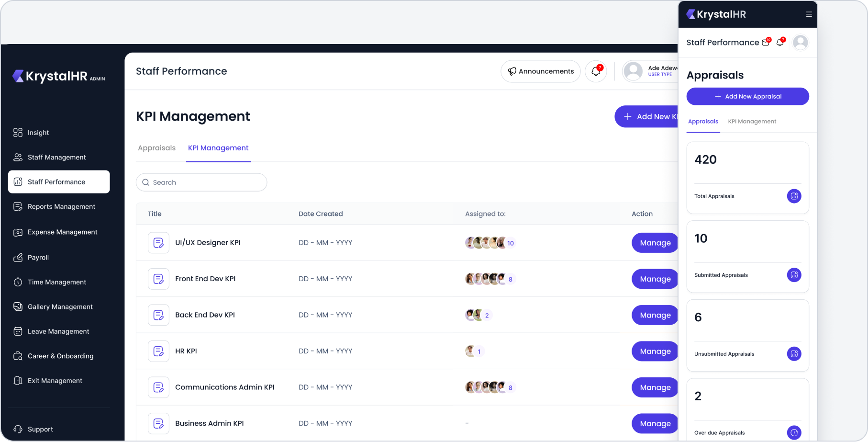Click the clock icon on Over due Appraisals card
The image size is (868, 442).
click(x=794, y=432)
